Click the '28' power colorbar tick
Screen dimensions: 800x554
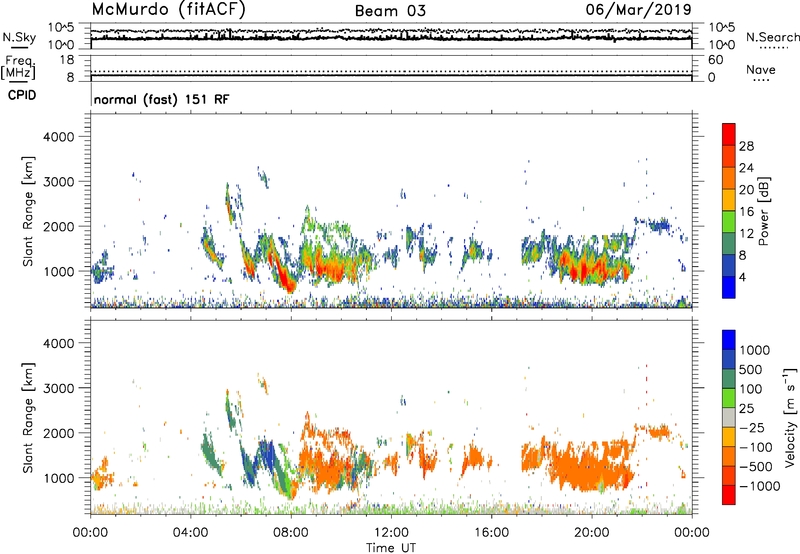click(746, 146)
